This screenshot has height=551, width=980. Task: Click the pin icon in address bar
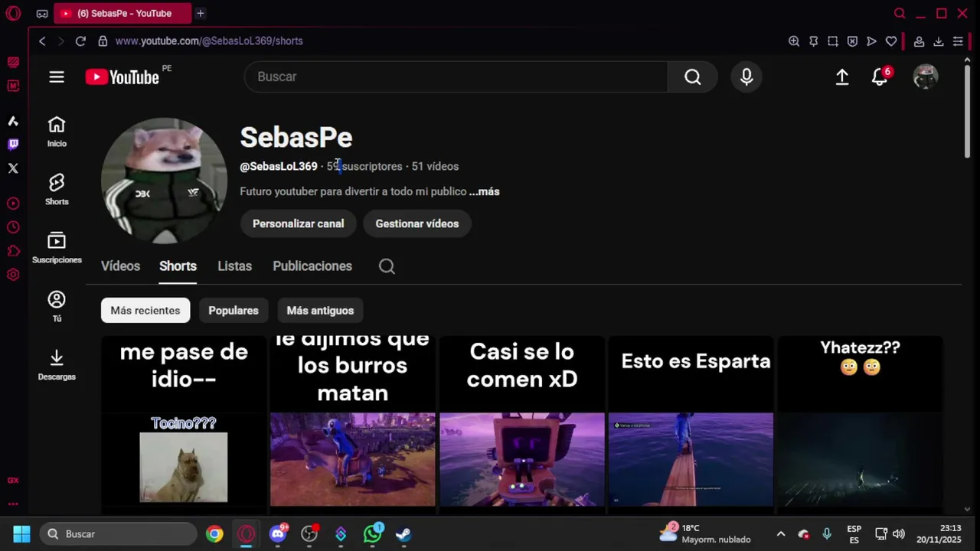click(x=813, y=41)
